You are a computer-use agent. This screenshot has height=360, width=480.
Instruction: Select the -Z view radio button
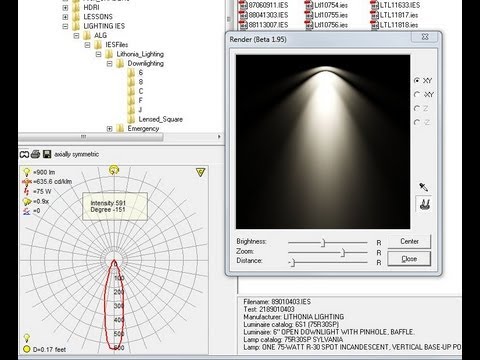pos(417,122)
